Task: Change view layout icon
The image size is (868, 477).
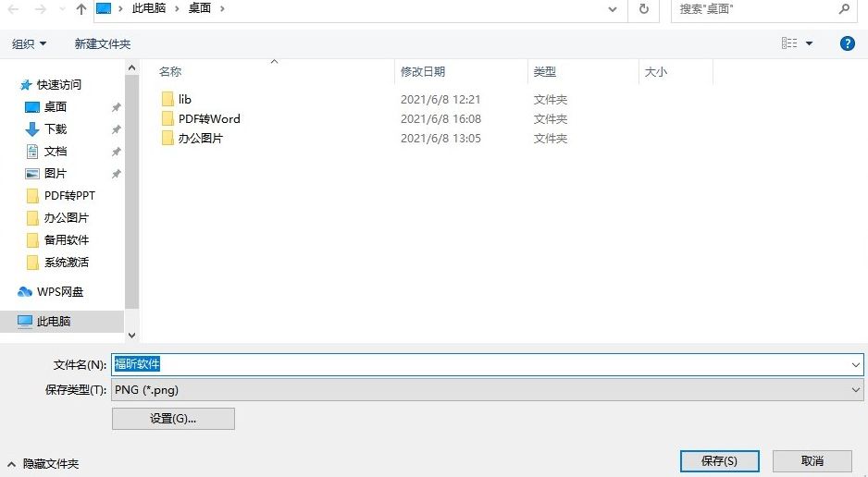Action: [x=789, y=43]
